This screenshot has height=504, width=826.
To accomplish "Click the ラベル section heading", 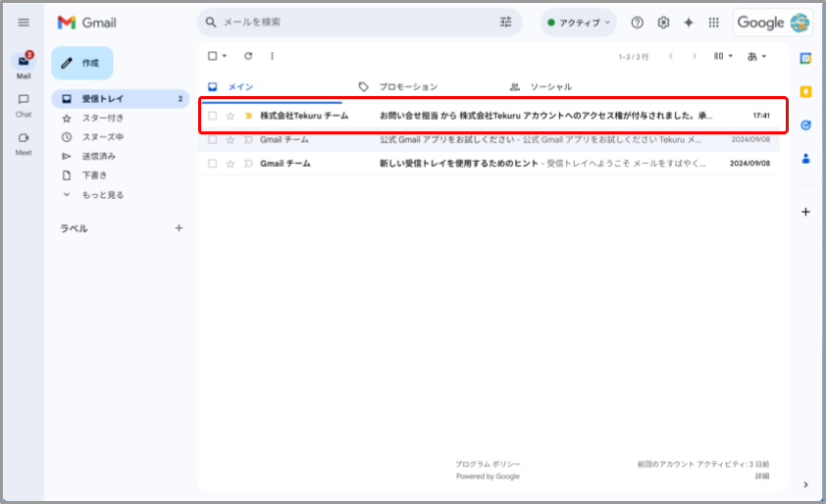I will point(74,228).
